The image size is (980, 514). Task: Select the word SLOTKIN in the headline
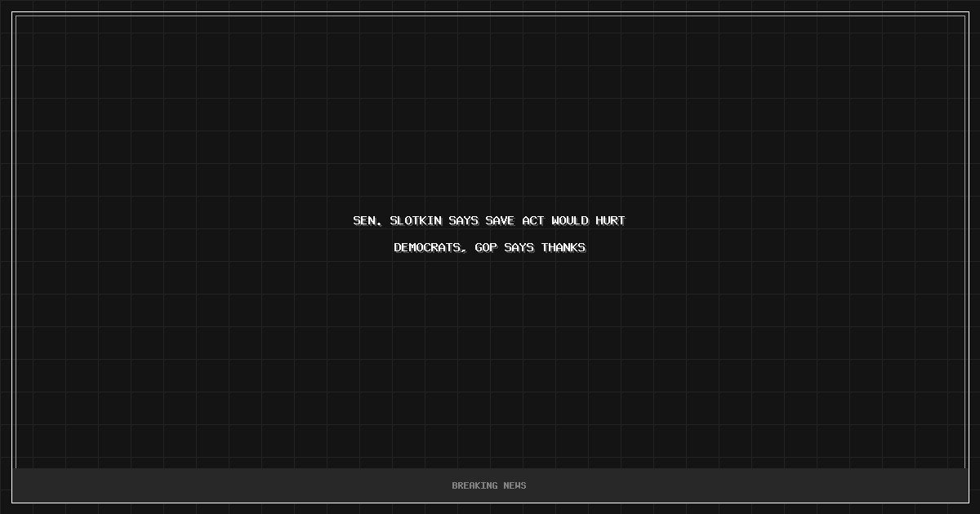[416, 221]
